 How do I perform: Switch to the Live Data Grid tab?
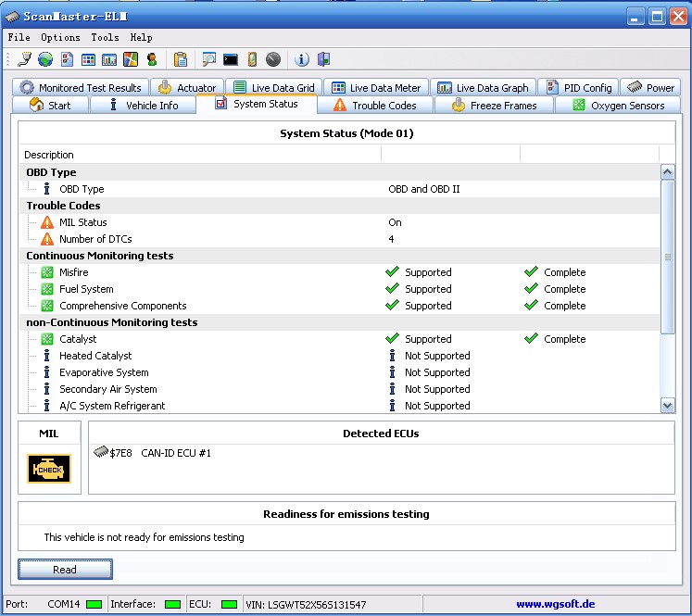point(274,88)
